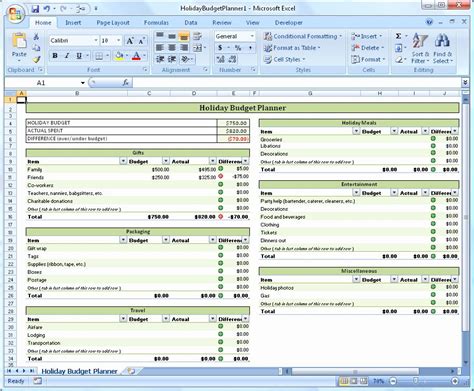The height and width of the screenshot is (391, 474).
Task: Click Delete in Cells group
Action: (368, 48)
